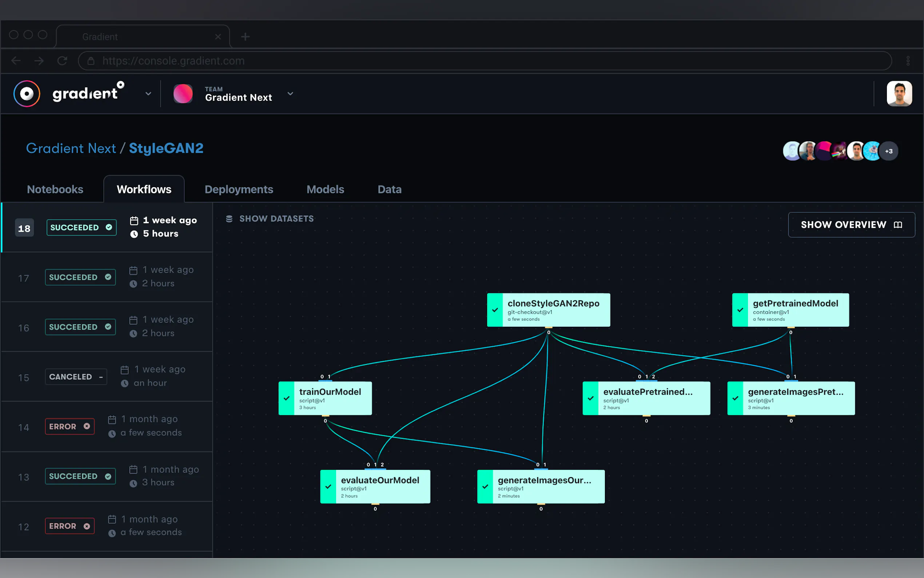924x578 pixels.
Task: Click the browser address bar URL
Action: [x=174, y=61]
